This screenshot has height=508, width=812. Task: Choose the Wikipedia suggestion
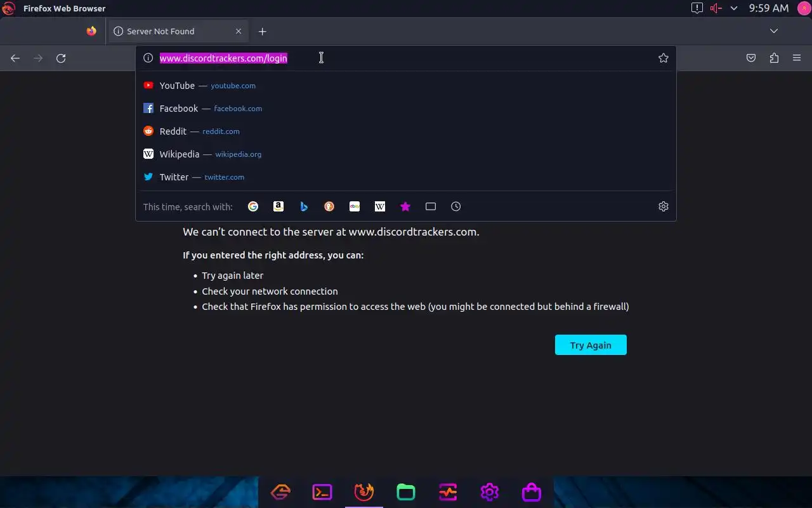(406, 154)
